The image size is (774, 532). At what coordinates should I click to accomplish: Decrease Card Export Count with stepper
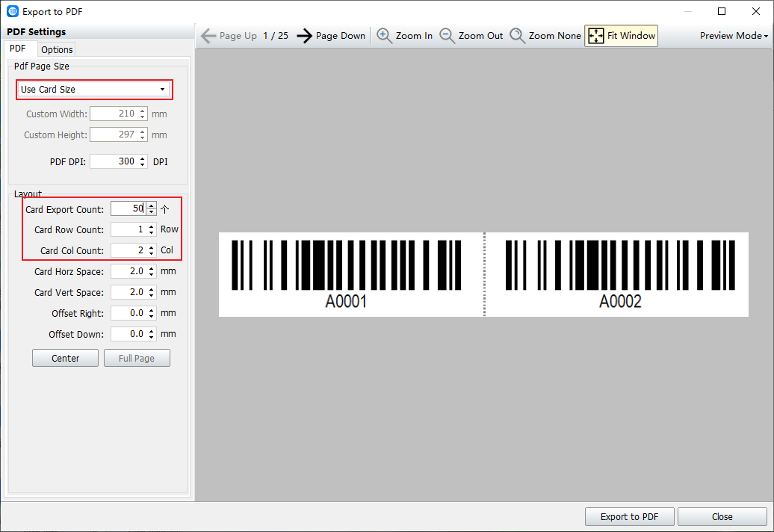coord(152,212)
